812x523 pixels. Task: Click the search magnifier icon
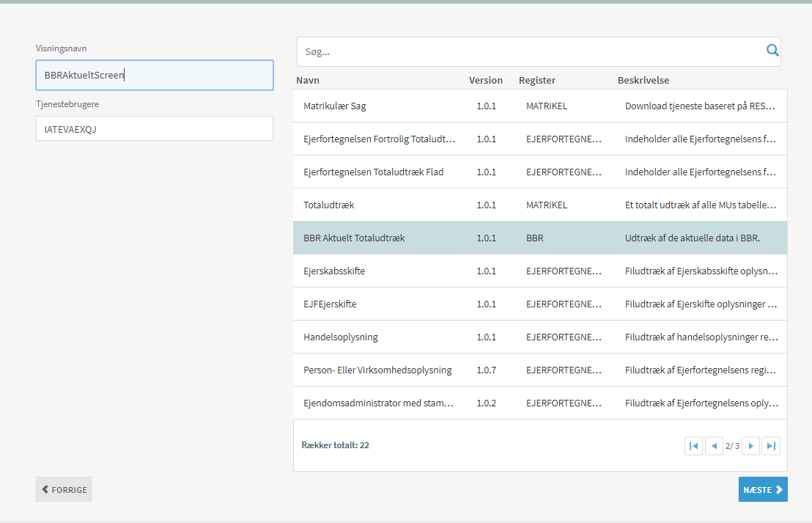[x=772, y=51]
